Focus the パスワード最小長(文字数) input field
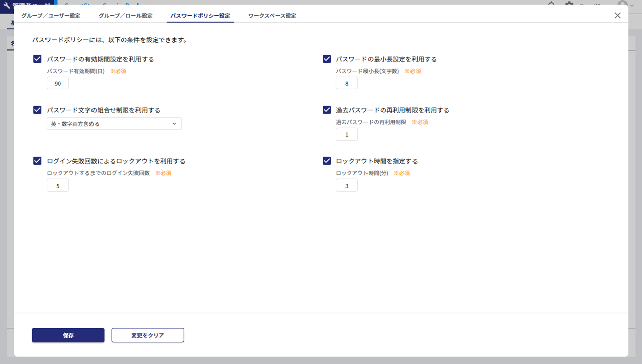This screenshot has height=364, width=642. [347, 83]
